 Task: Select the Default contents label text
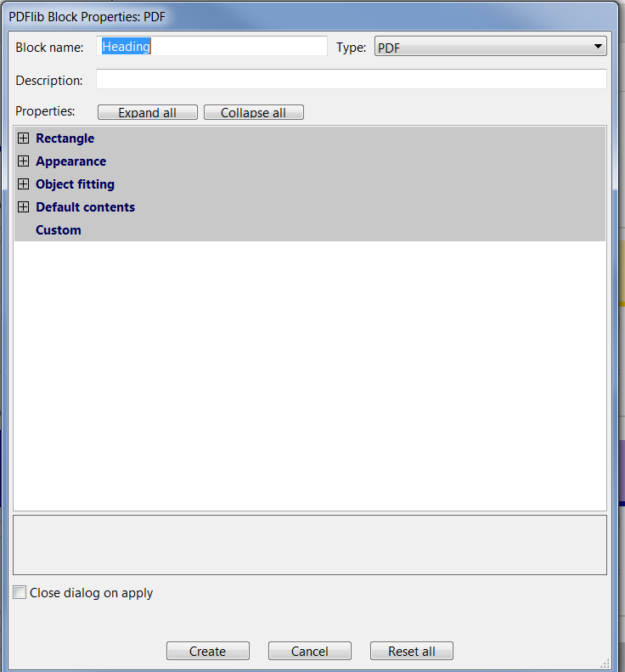[86, 207]
